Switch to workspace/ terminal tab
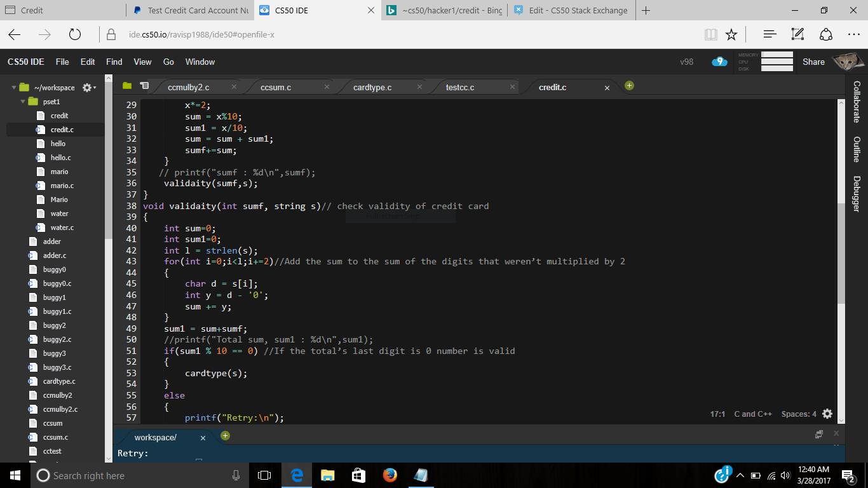Screen dimensions: 868x488 point(156,437)
